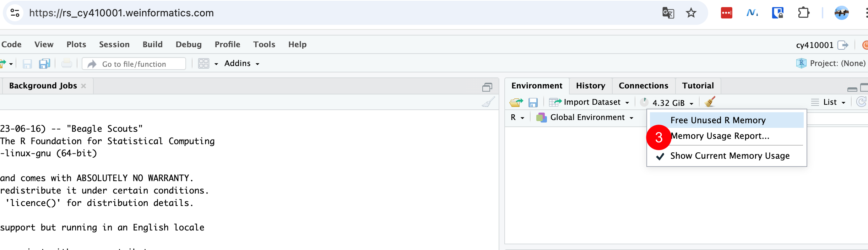Click the save workspace floppy disk icon

(533, 103)
